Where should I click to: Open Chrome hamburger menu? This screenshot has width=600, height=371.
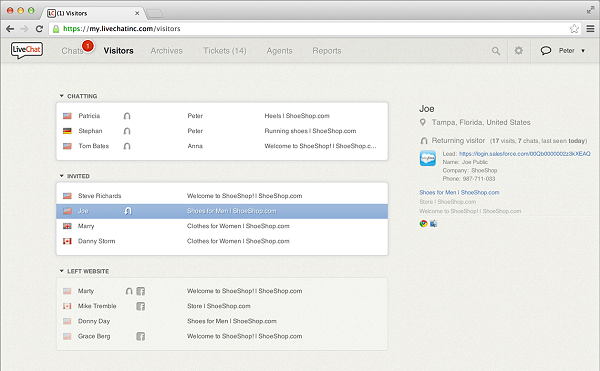pyautogui.click(x=590, y=29)
